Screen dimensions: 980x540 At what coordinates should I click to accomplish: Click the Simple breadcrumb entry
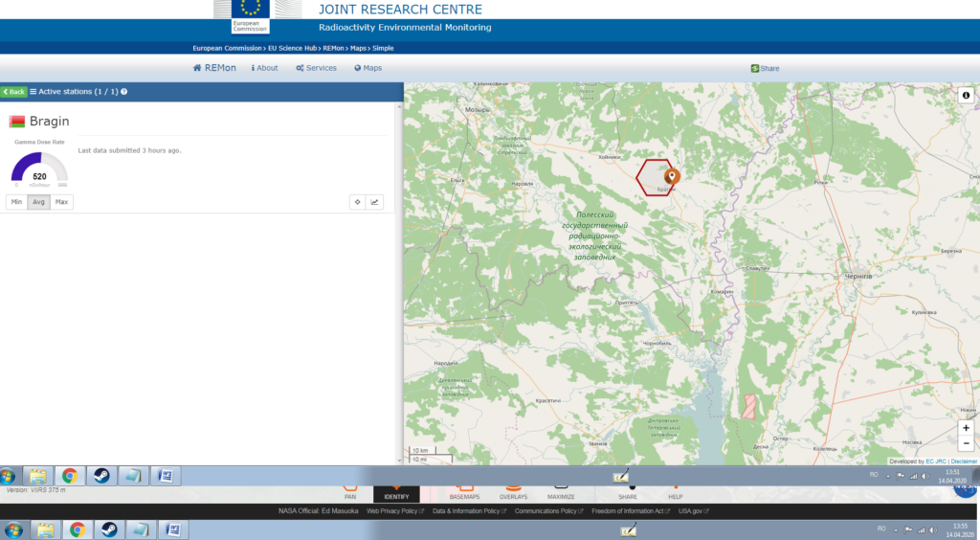pos(383,48)
